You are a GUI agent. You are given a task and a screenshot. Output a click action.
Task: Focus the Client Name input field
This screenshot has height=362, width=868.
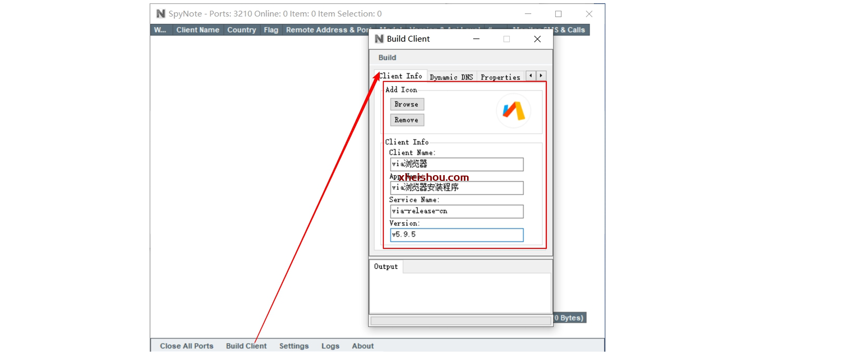[457, 164]
